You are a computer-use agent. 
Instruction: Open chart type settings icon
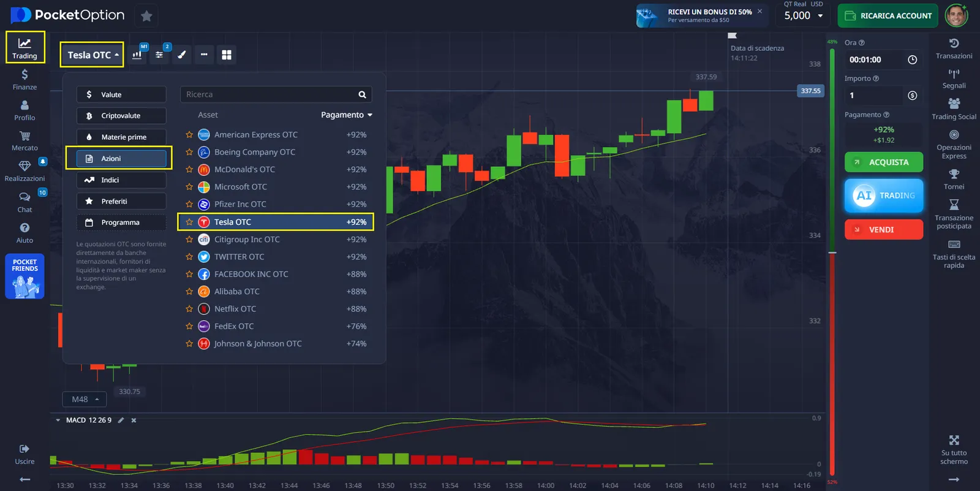(x=137, y=55)
